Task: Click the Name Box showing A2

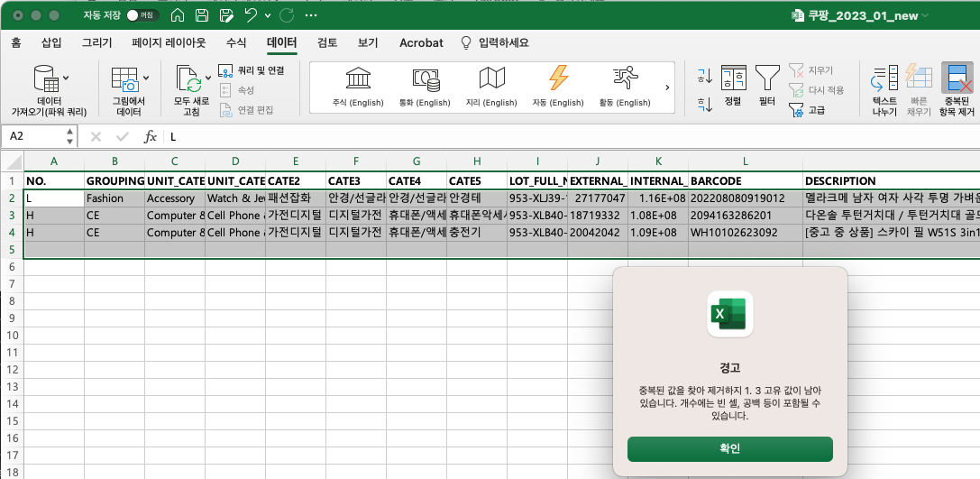Action: click(32, 137)
